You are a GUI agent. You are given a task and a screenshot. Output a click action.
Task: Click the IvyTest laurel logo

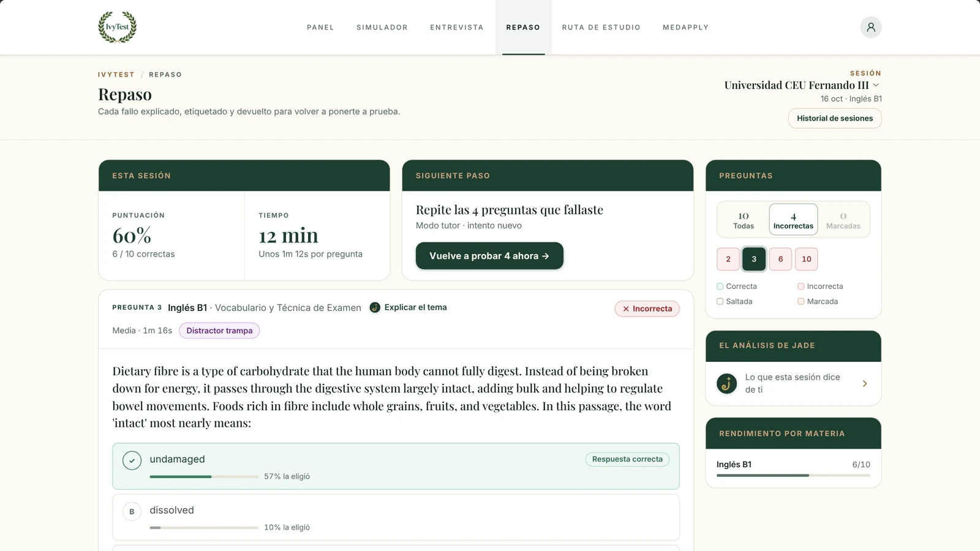pyautogui.click(x=118, y=27)
